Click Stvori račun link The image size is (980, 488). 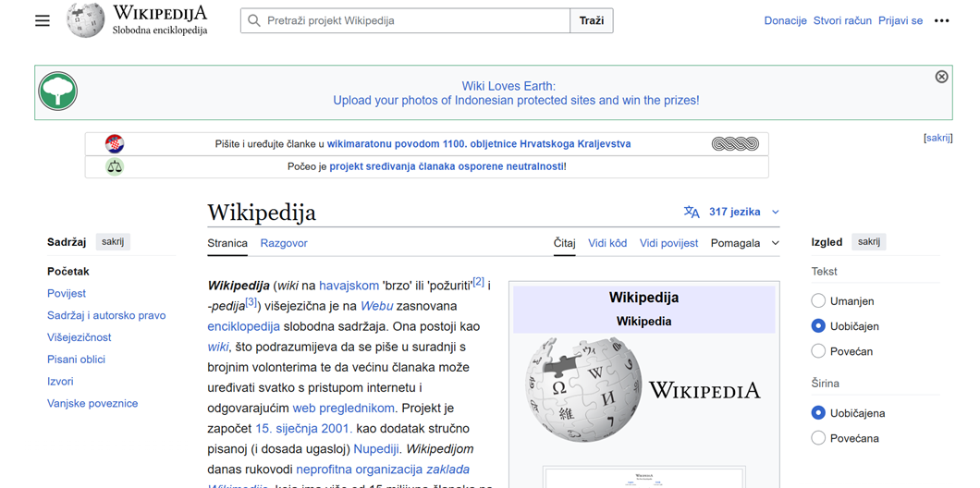(842, 20)
